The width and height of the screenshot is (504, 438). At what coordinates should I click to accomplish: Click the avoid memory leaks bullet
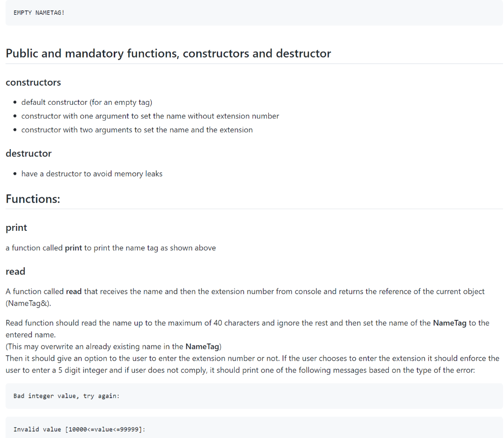92,174
